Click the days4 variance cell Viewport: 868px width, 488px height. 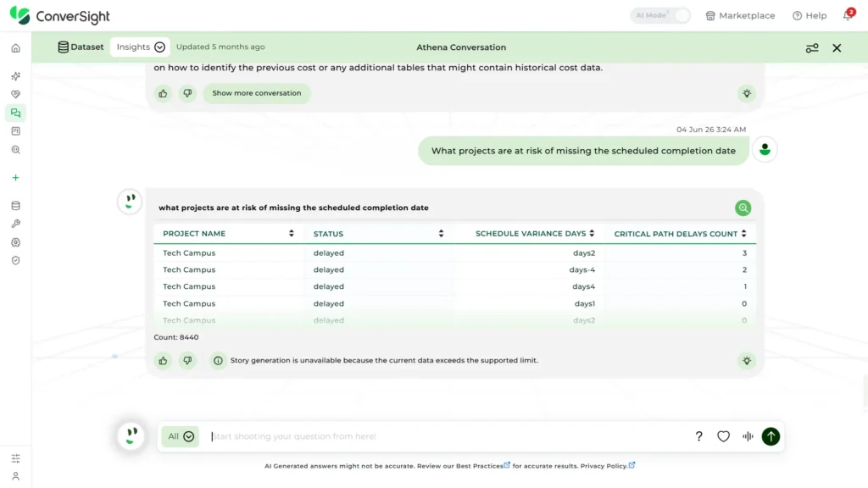pos(583,286)
